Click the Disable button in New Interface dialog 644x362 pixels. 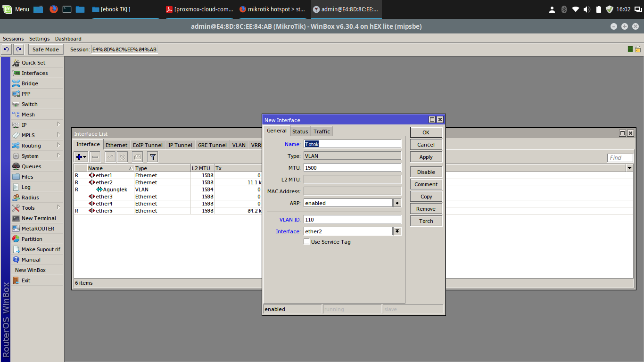[426, 172]
